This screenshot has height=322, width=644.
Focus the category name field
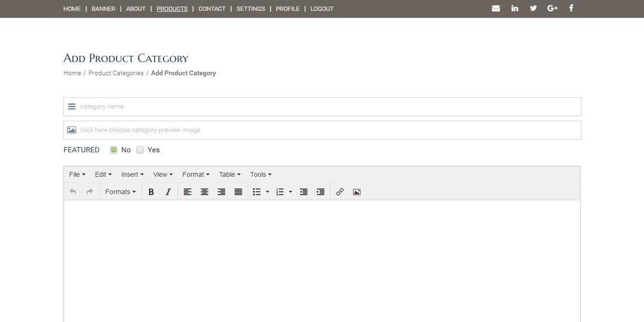pyautogui.click(x=322, y=107)
